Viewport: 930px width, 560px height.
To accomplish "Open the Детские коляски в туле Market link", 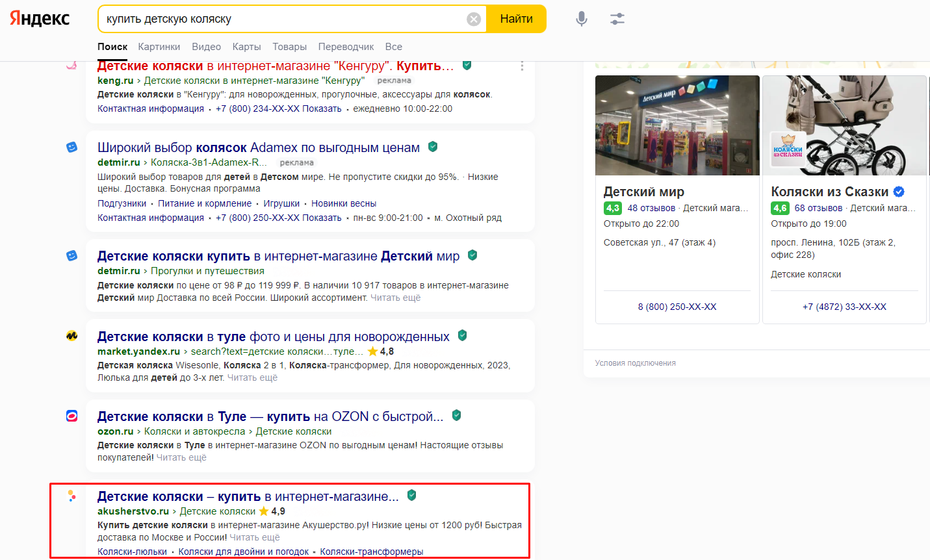I will tap(274, 337).
